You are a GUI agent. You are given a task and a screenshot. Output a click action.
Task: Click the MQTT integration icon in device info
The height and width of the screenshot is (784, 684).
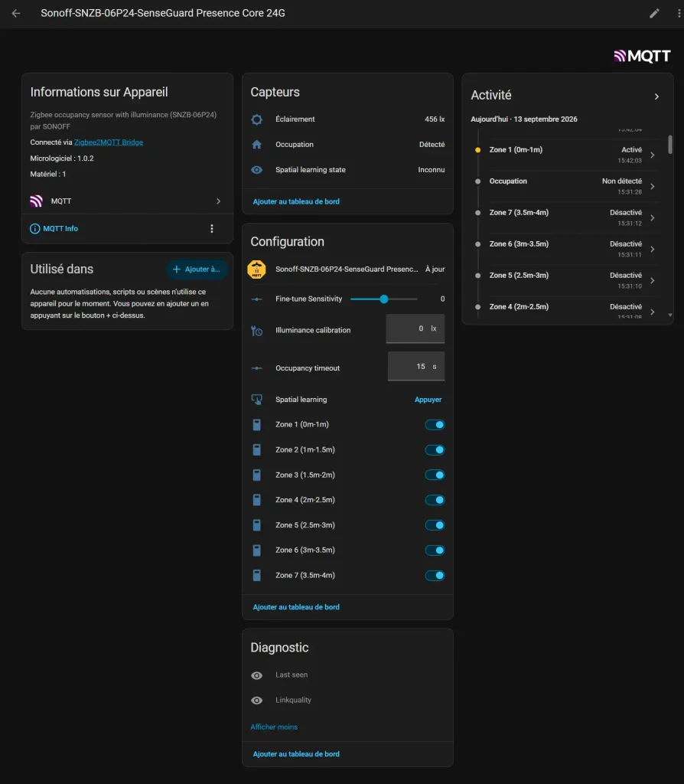coord(37,201)
